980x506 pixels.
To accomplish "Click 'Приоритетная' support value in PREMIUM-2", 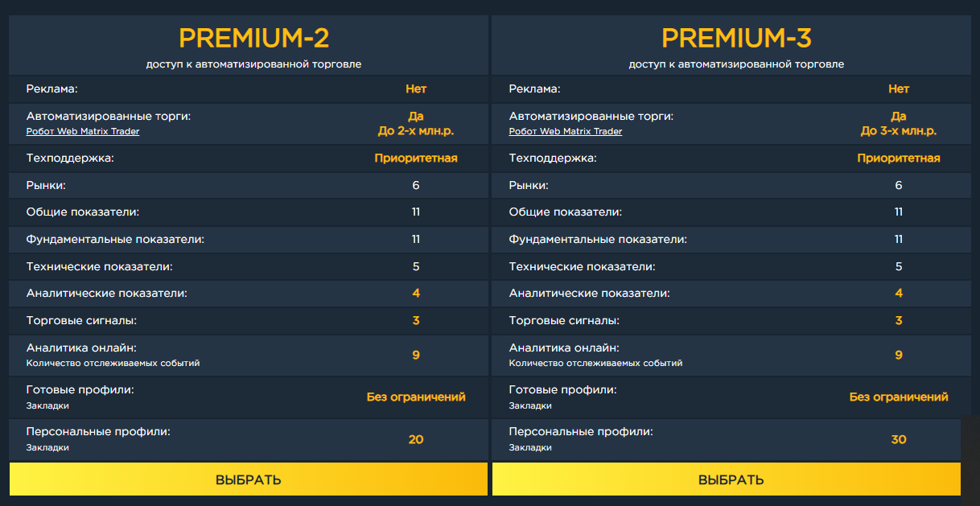I will (416, 158).
